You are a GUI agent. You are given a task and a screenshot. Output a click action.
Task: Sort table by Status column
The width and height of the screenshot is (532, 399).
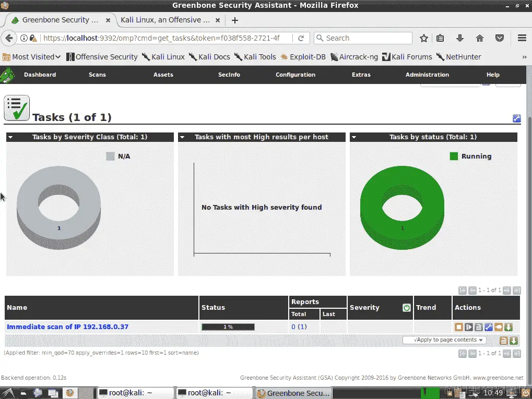213,308
